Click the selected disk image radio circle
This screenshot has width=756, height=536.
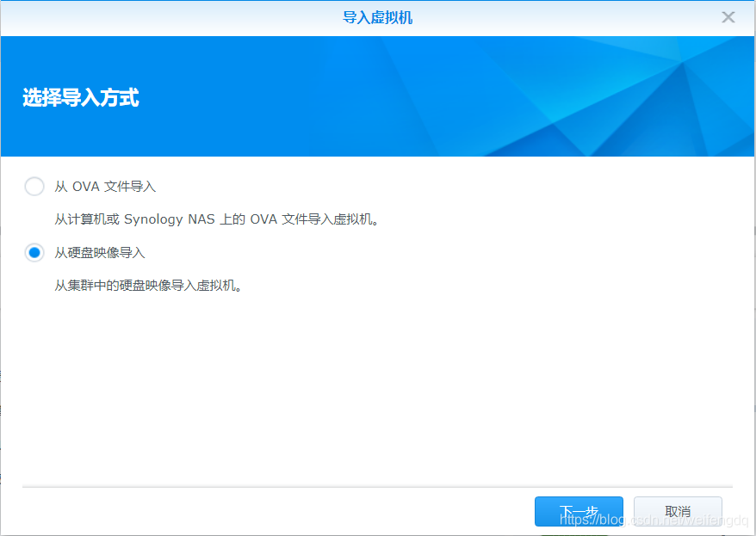[x=34, y=252]
